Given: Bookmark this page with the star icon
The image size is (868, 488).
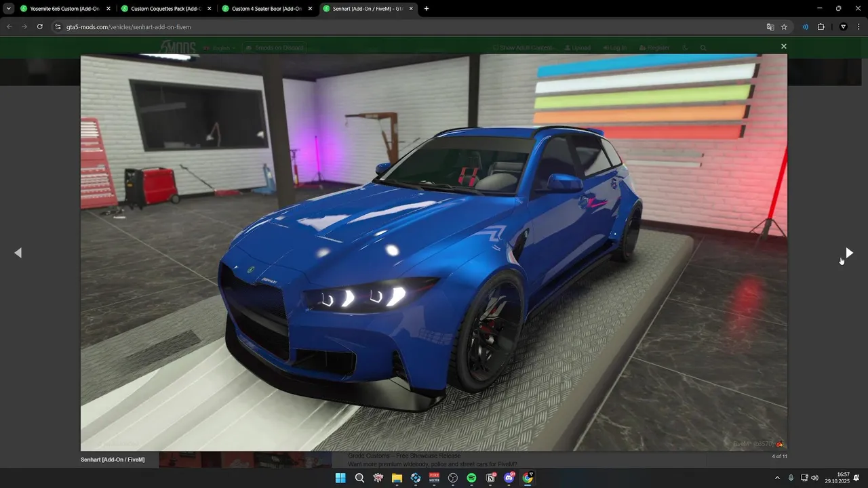Looking at the screenshot, I should tap(784, 27).
